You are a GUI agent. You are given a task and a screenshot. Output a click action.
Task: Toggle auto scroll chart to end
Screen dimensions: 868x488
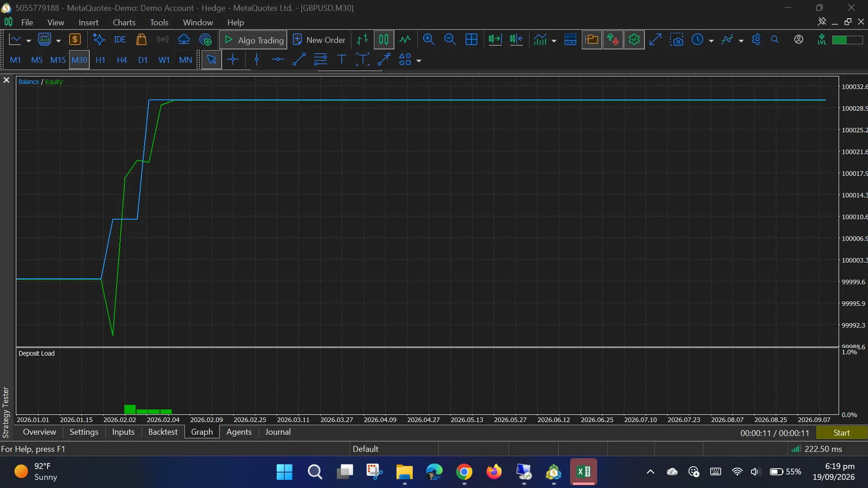(x=495, y=40)
